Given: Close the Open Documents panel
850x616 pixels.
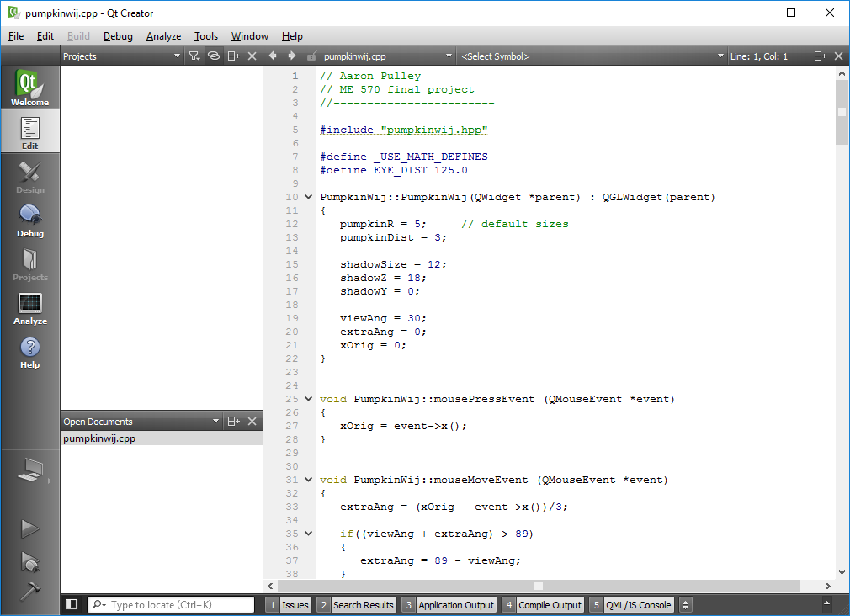Looking at the screenshot, I should click(x=252, y=422).
